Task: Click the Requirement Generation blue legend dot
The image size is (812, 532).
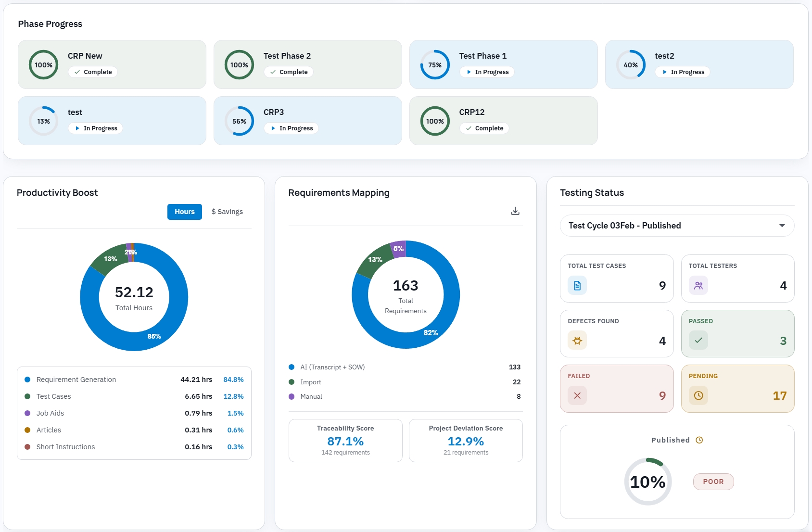Action: click(27, 380)
